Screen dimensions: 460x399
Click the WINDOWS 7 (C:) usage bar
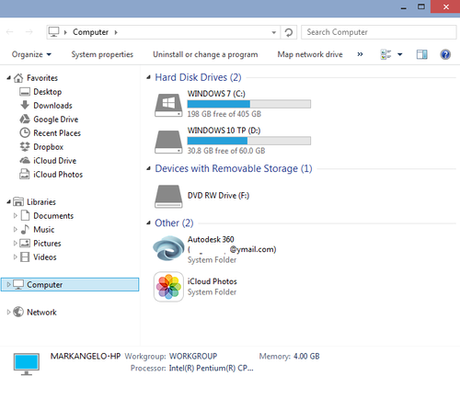(x=249, y=104)
